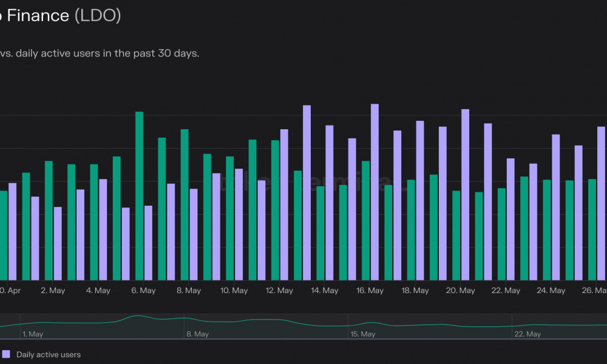This screenshot has height=364, width=607.
Task: Click the purple bar for 12. May
Action: [x=284, y=205]
